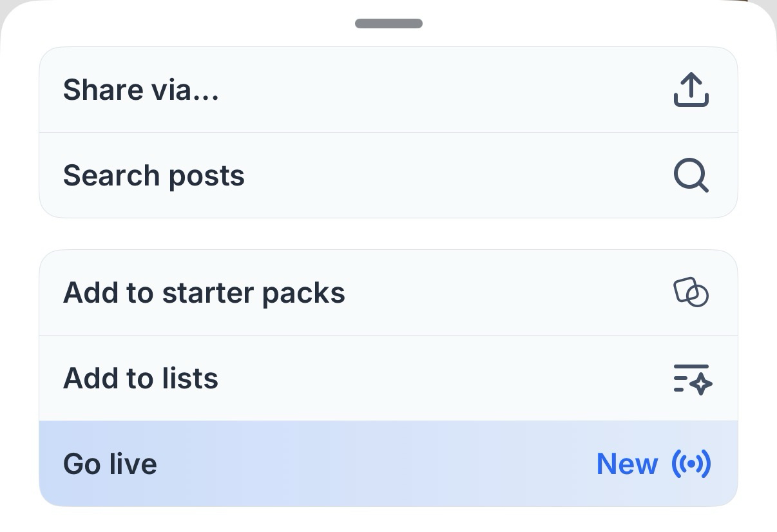Select the "Share via..." text label
The image size is (777, 532).
(x=141, y=90)
